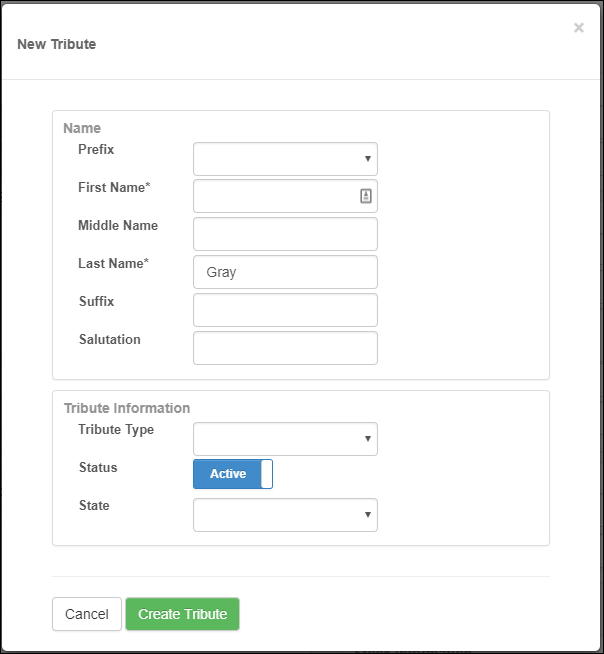Click into the Middle Name field
Viewport: 604px width, 654px height.
285,234
